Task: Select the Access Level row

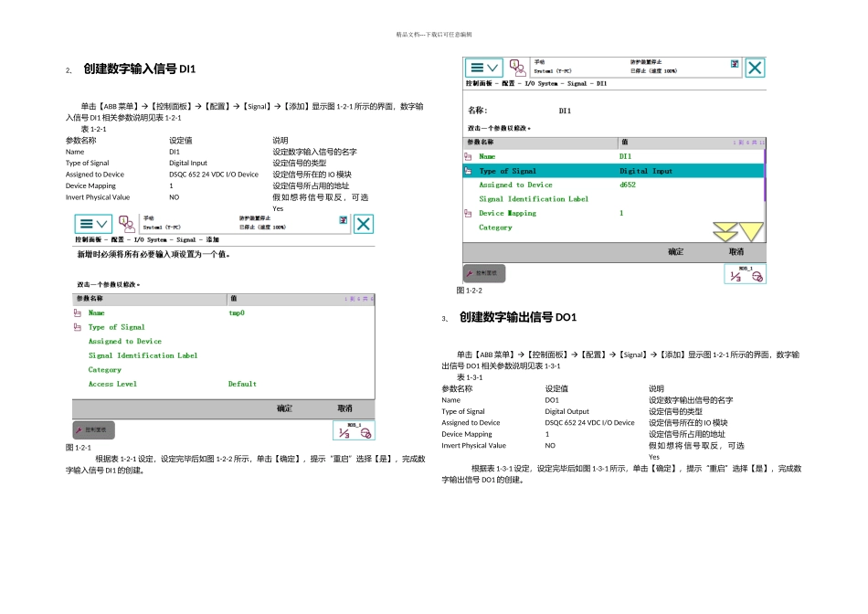Action: pos(223,384)
